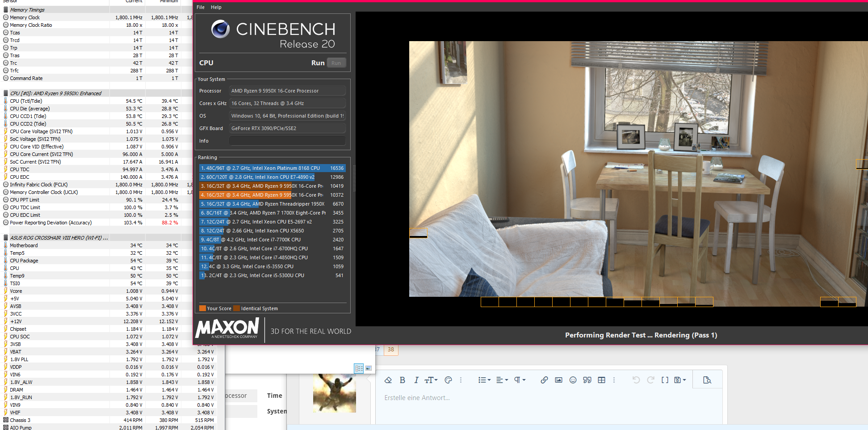This screenshot has height=430, width=868.
Task: Open the text color palette icon
Action: (449, 380)
